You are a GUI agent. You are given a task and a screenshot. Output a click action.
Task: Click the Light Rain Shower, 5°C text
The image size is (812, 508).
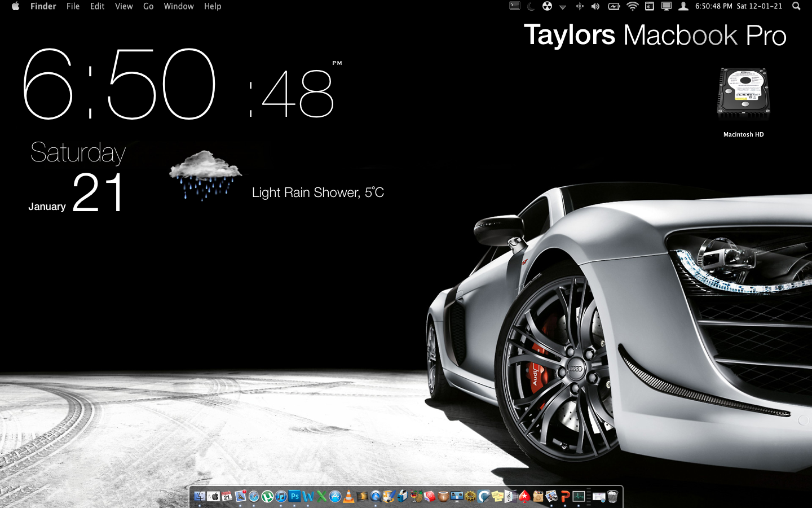coord(318,192)
